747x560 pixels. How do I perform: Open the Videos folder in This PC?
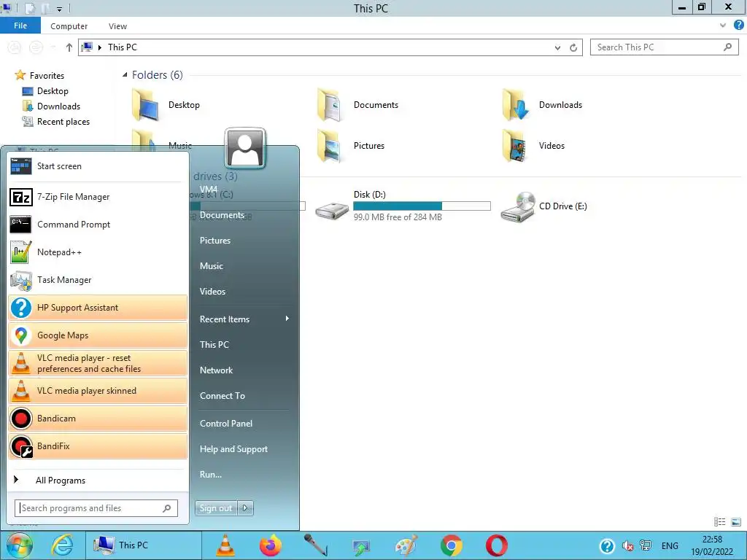533,146
